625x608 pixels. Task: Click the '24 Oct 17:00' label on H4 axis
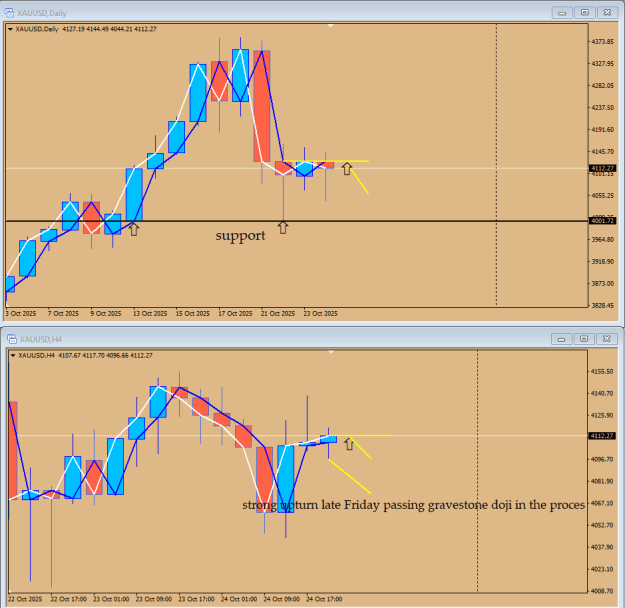coord(324,599)
